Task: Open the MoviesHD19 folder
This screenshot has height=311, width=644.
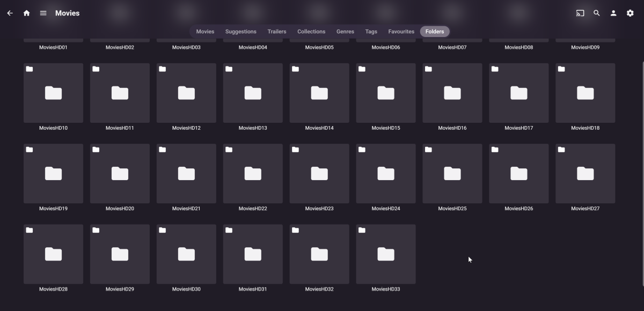Action: (x=53, y=173)
